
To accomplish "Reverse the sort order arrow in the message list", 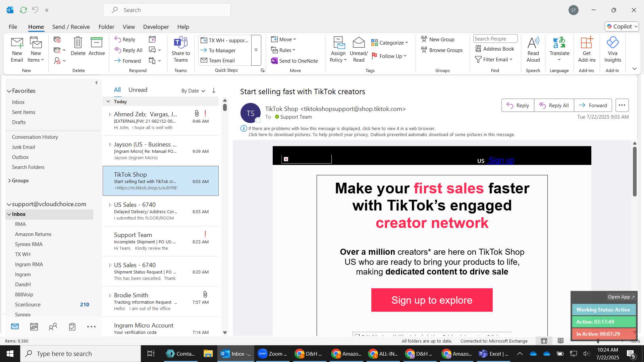I will click(214, 90).
